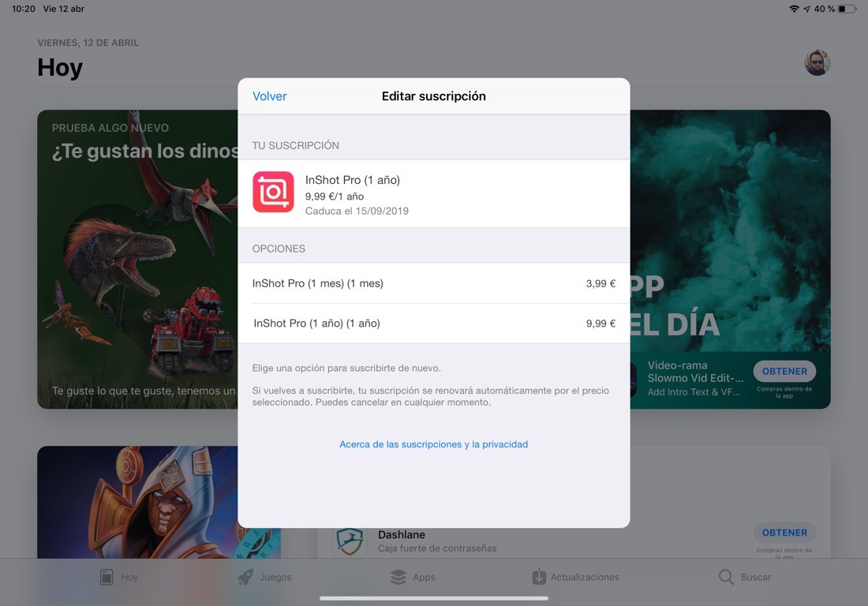The height and width of the screenshot is (606, 868).
Task: Tap the current InShot Pro subscription row
Action: [x=433, y=193]
